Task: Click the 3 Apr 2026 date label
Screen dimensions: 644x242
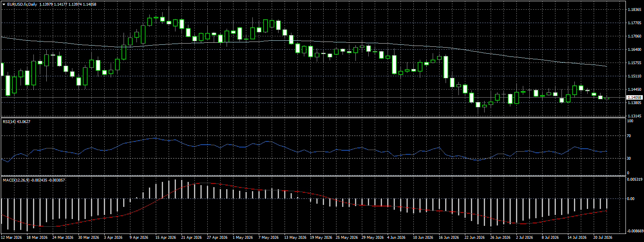Action: [x=114, y=238]
